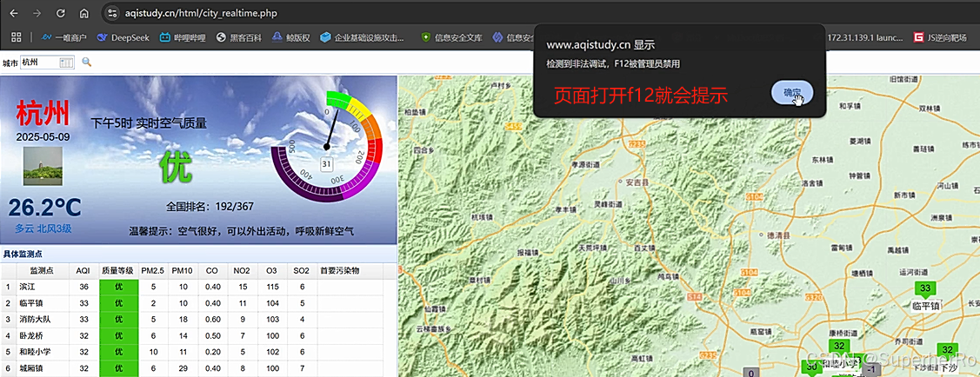Open the browser home page
The image size is (980, 377).
point(84,13)
